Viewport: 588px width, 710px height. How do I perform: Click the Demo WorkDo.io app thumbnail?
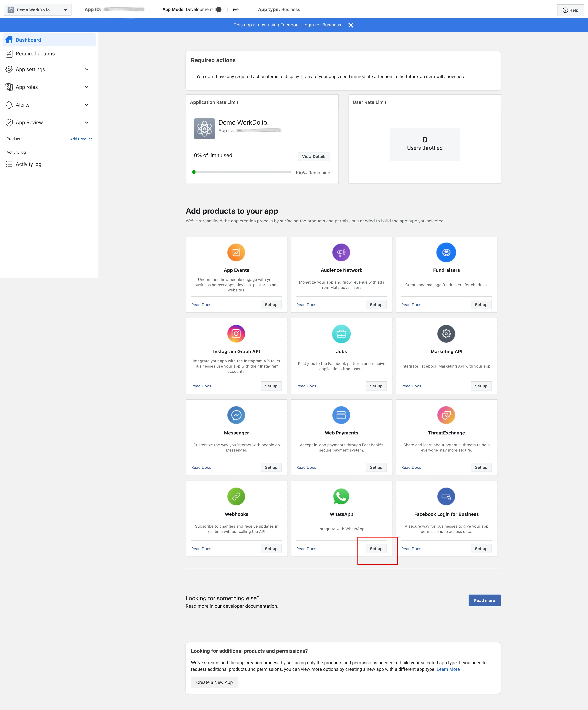point(204,128)
